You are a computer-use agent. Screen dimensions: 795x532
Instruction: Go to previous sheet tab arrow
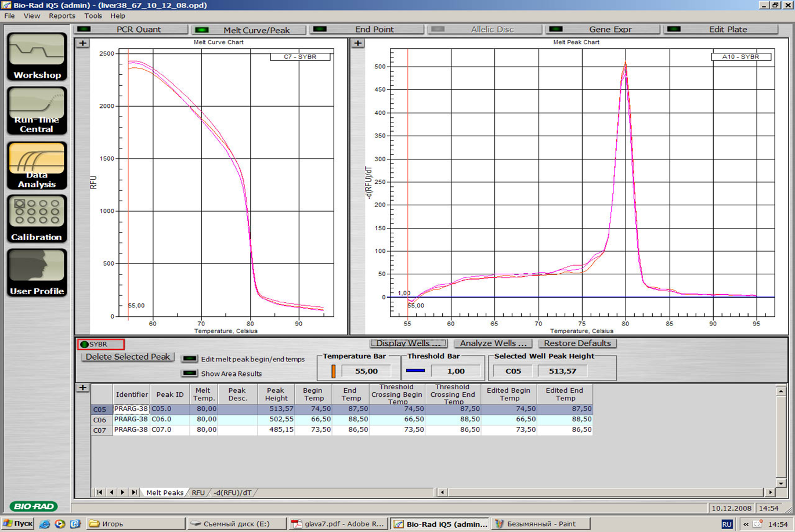111,493
